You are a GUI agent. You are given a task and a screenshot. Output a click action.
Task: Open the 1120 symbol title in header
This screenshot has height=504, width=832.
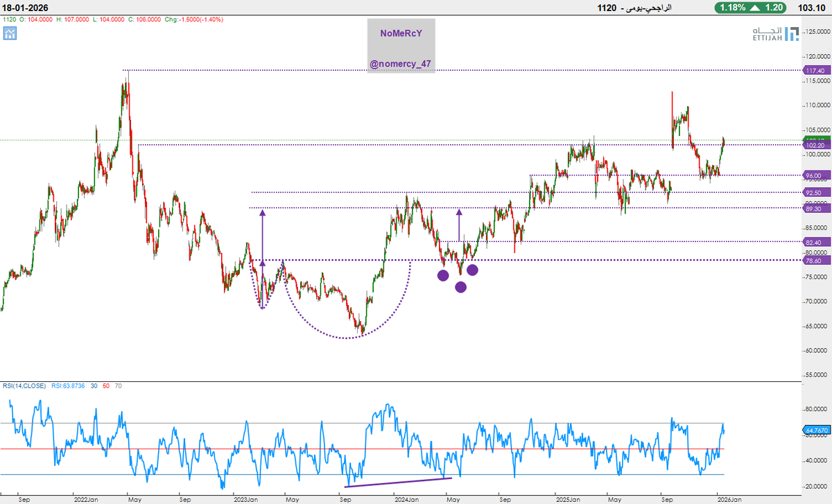(x=609, y=7)
